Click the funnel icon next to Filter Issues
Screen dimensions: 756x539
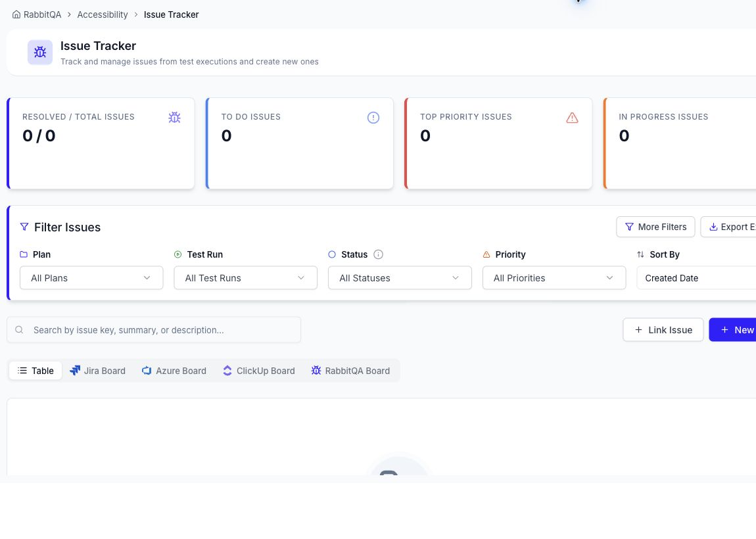[x=24, y=227]
